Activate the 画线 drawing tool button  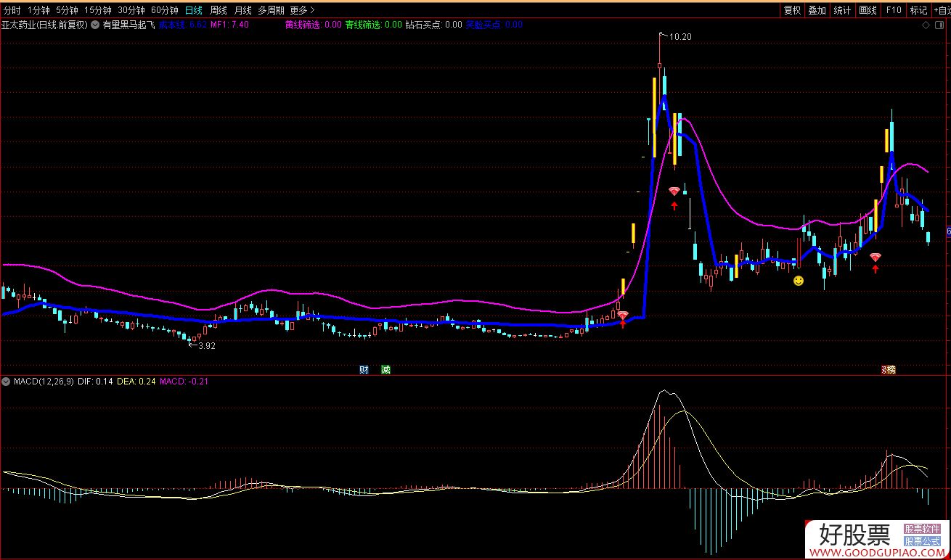(x=868, y=10)
